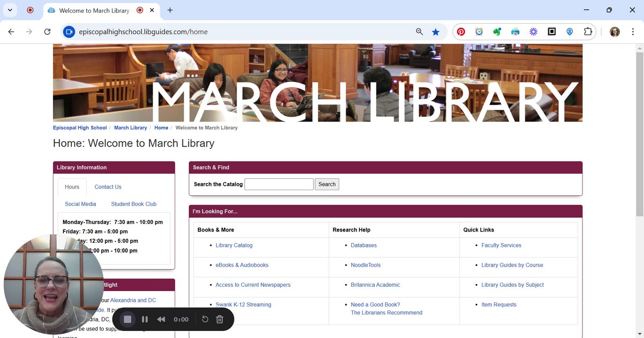644x338 pixels.
Task: Toggle the bookmark star icon
Action: (435, 31)
